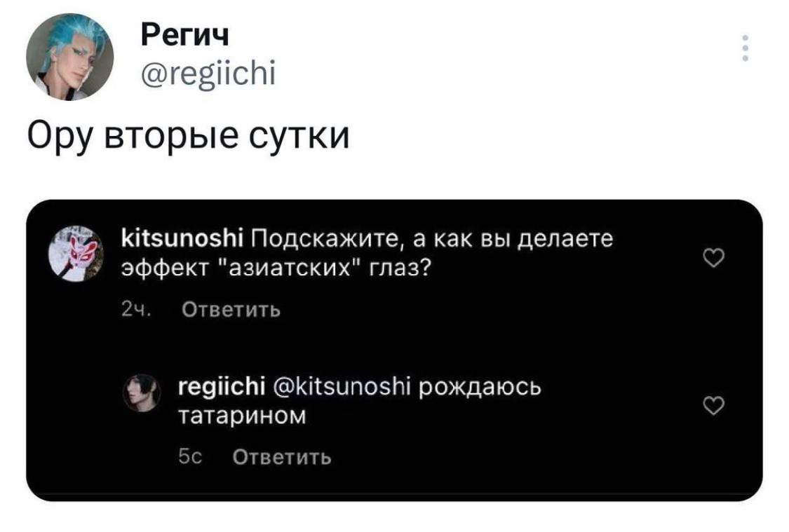Open the three-dot more options menu
789x532 pixels.
click(x=744, y=48)
